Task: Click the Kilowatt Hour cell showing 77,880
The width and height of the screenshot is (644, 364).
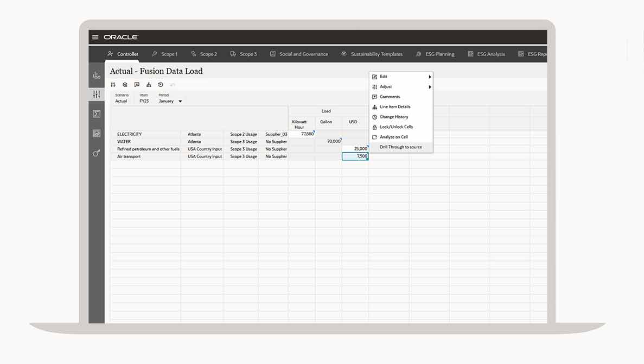Action: [302, 134]
